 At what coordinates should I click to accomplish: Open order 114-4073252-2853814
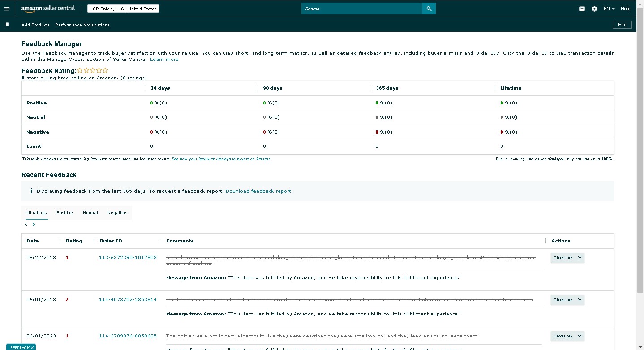coord(128,300)
